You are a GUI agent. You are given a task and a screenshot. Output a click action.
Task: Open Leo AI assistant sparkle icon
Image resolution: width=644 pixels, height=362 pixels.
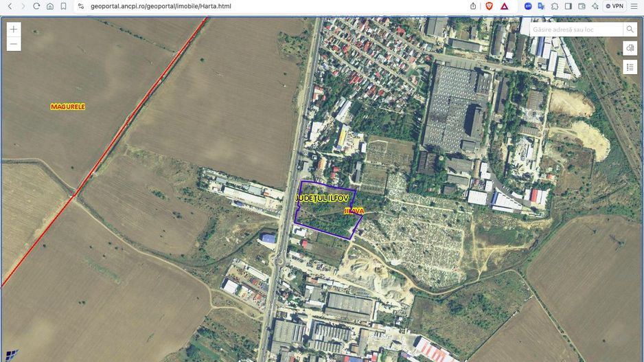[x=595, y=6]
